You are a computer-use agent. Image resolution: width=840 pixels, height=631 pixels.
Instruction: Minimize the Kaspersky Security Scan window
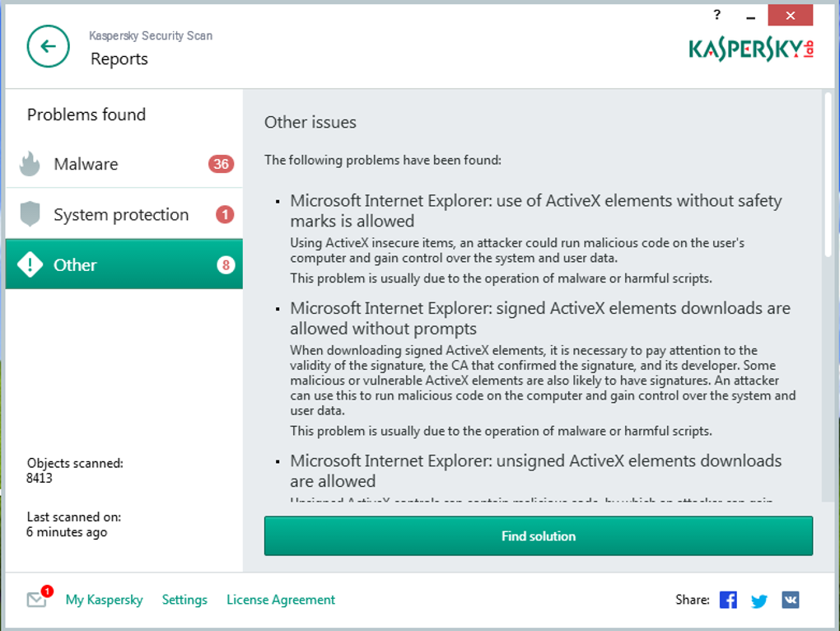pos(750,16)
